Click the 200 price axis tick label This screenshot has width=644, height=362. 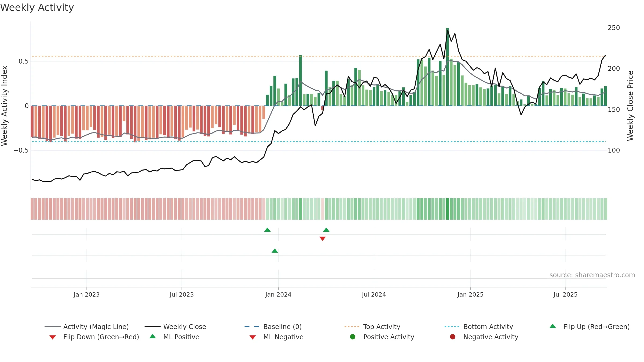pos(614,69)
